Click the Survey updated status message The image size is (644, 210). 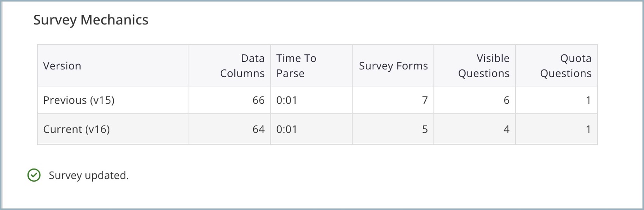(88, 175)
